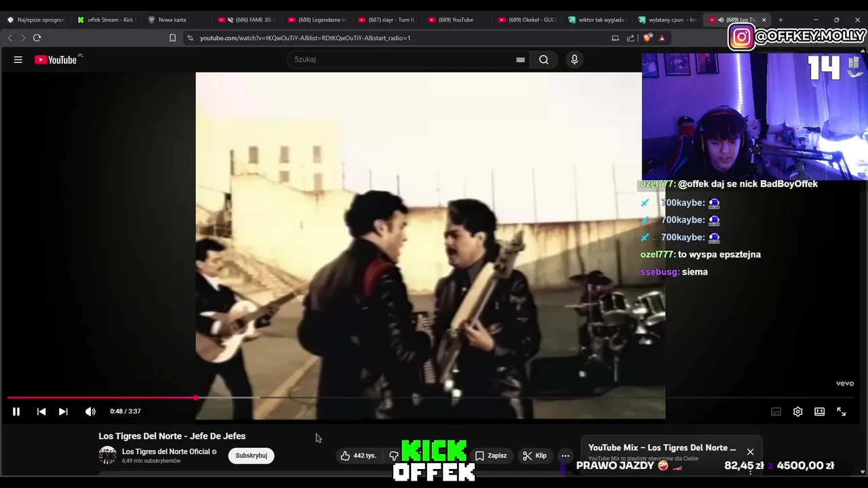Switch to wylatany cpun tab
Screen dimensions: 868x488
(667, 20)
